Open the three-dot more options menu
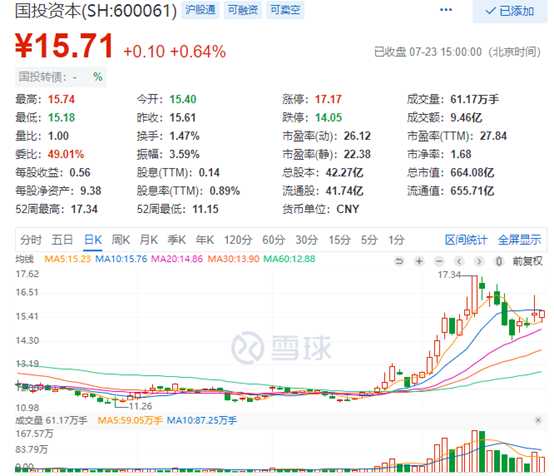The image size is (554, 476). tap(446, 10)
